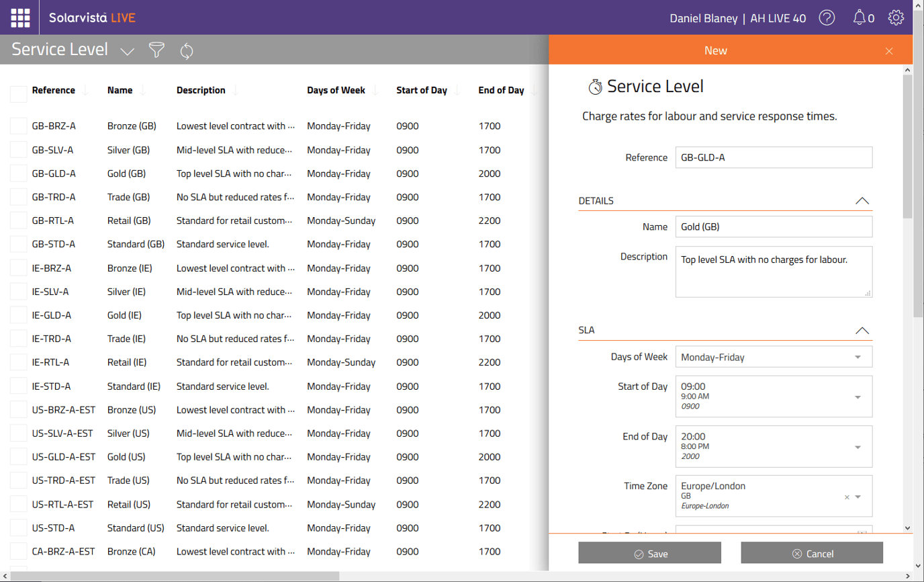Viewport: 924px width, 582px height.
Task: Clear the Time Zone selection
Action: (847, 497)
